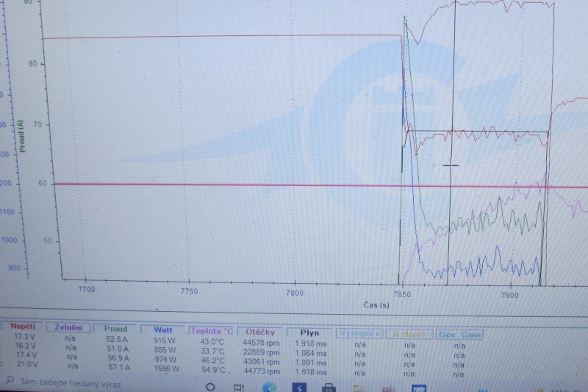
Task: Click the Teplota °C header button
Action: tap(212, 331)
